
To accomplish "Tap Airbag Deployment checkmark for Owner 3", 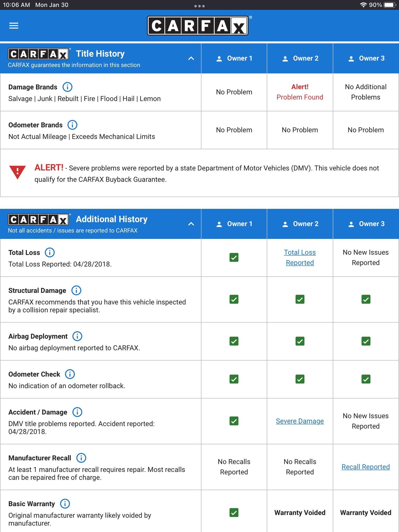I will pyautogui.click(x=366, y=341).
